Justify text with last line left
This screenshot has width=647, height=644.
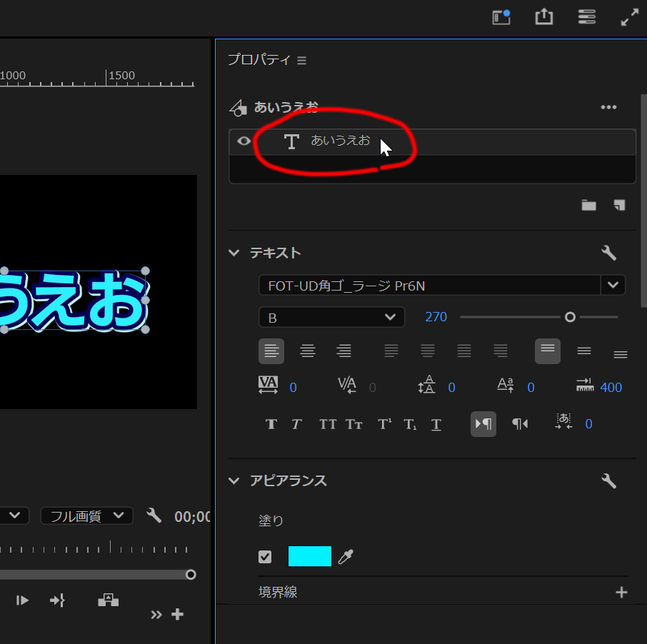pos(391,351)
